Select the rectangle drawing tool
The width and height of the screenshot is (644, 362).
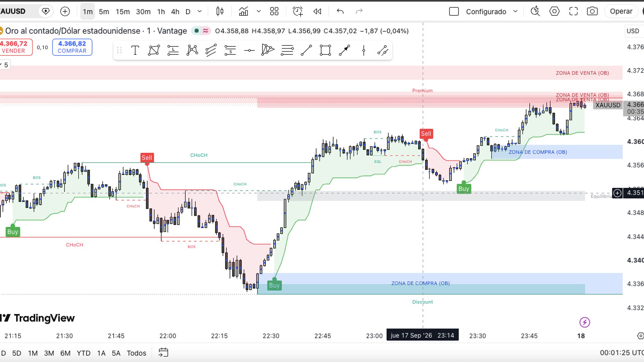pos(325,50)
